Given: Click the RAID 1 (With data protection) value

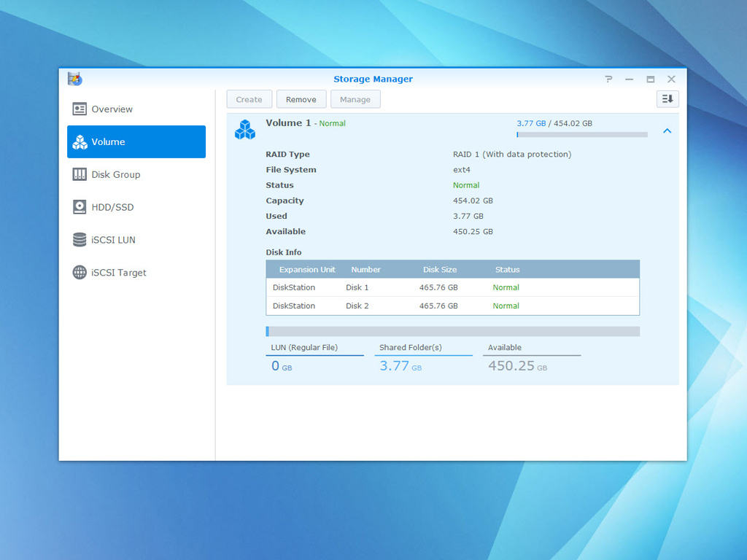Looking at the screenshot, I should pos(512,155).
